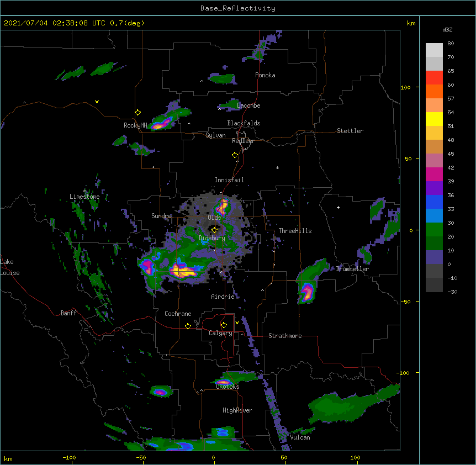Viewport: 476px width, 465px height.
Task: Click the Airdrie city label
Action: click(223, 297)
